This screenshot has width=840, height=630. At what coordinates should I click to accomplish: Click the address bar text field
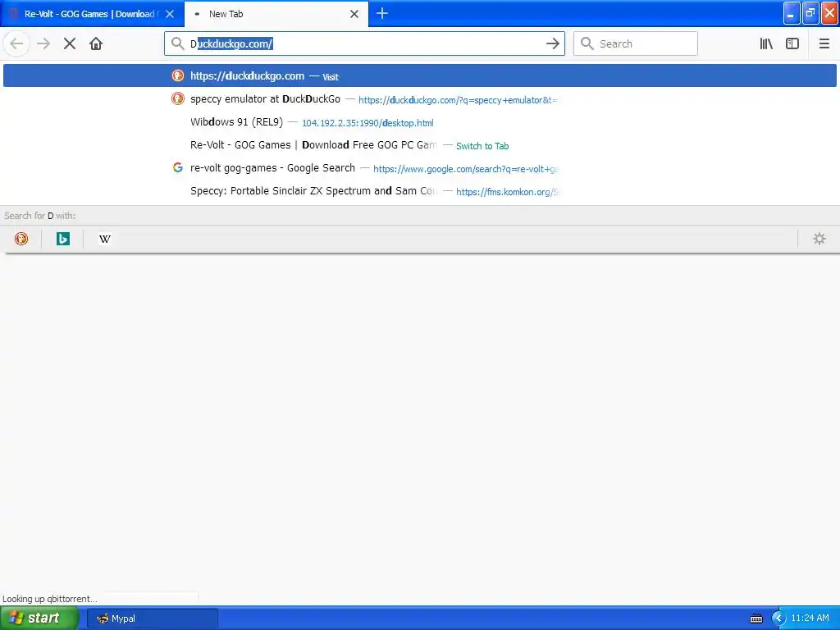coord(364,43)
